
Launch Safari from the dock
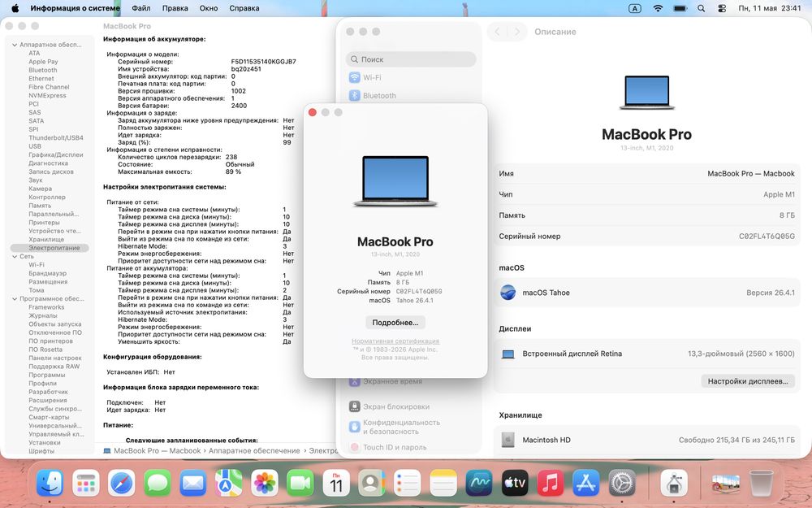coord(121,483)
